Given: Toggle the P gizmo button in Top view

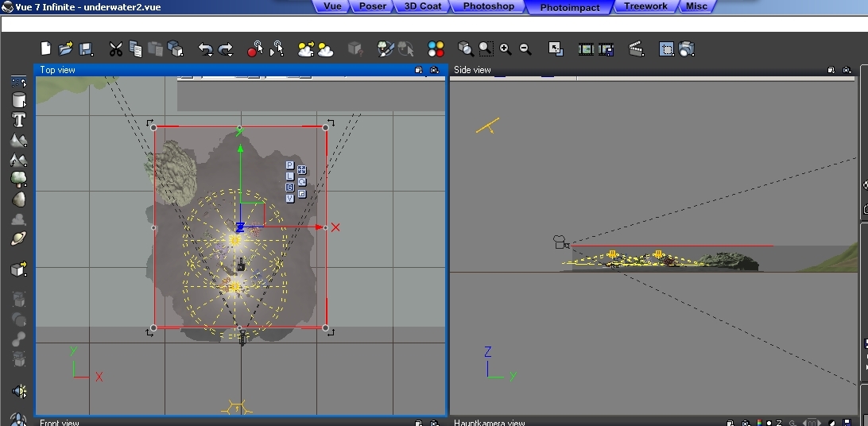Looking at the screenshot, I should coord(290,165).
